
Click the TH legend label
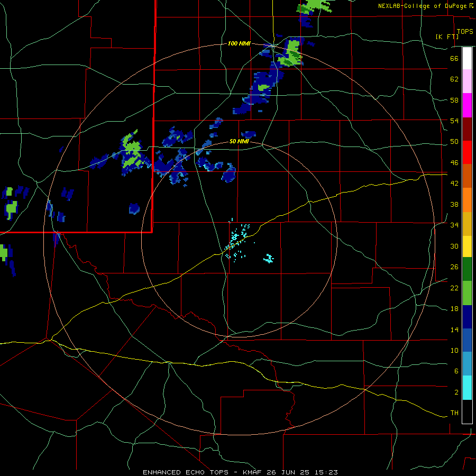point(454,413)
